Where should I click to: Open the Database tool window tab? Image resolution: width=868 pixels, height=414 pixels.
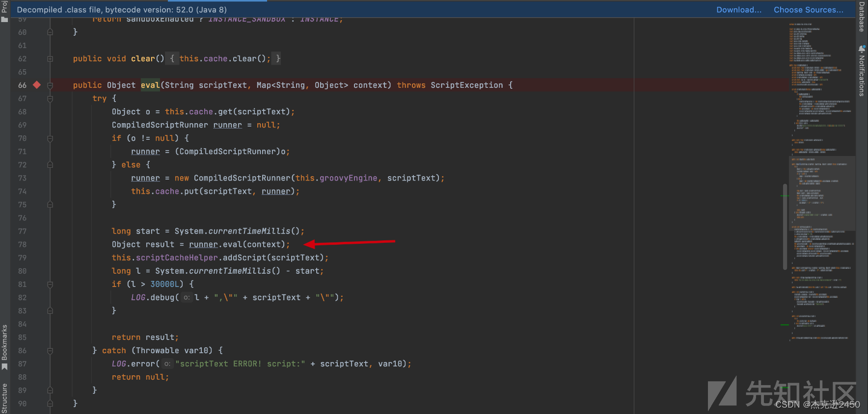tap(862, 17)
